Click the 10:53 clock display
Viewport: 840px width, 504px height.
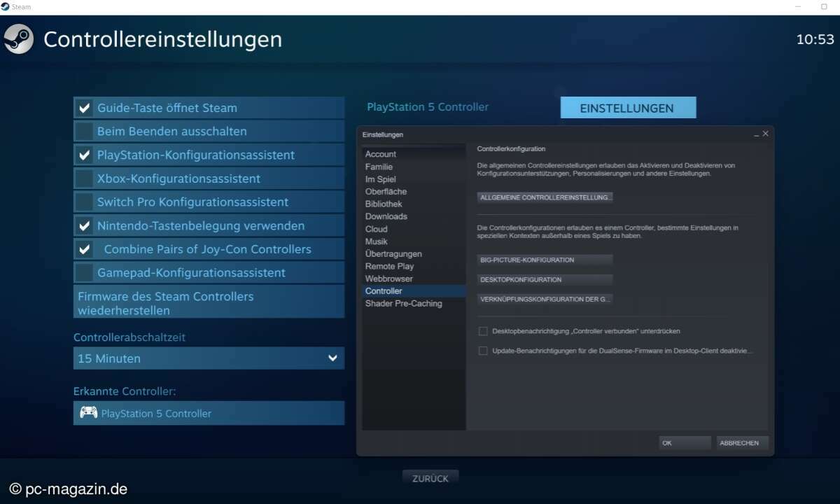point(815,39)
